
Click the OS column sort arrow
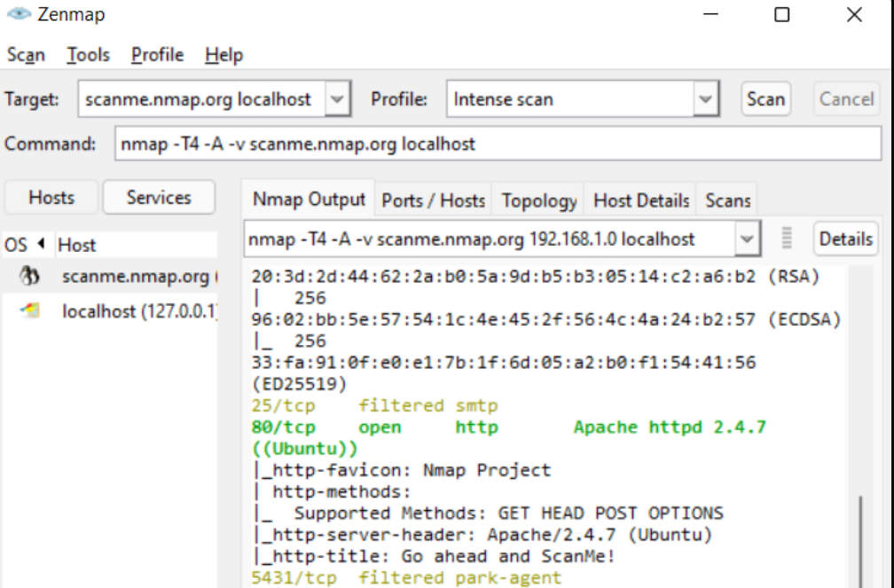41,244
